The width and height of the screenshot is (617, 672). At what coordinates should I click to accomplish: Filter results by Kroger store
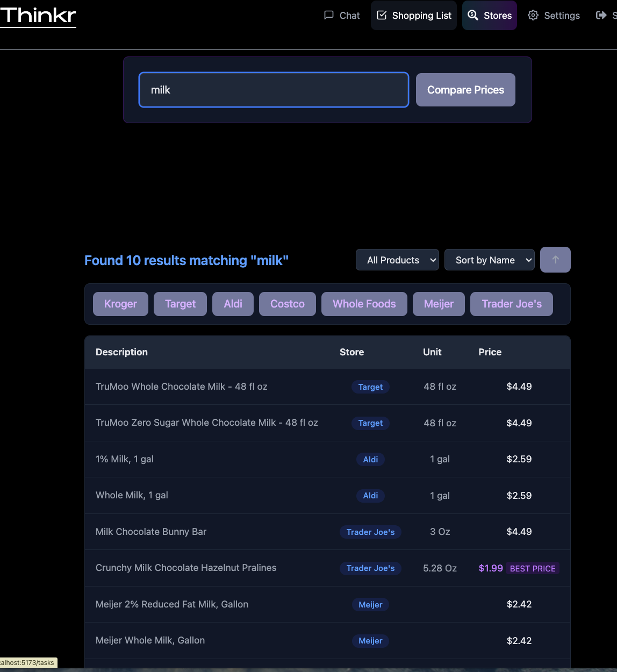click(x=120, y=304)
